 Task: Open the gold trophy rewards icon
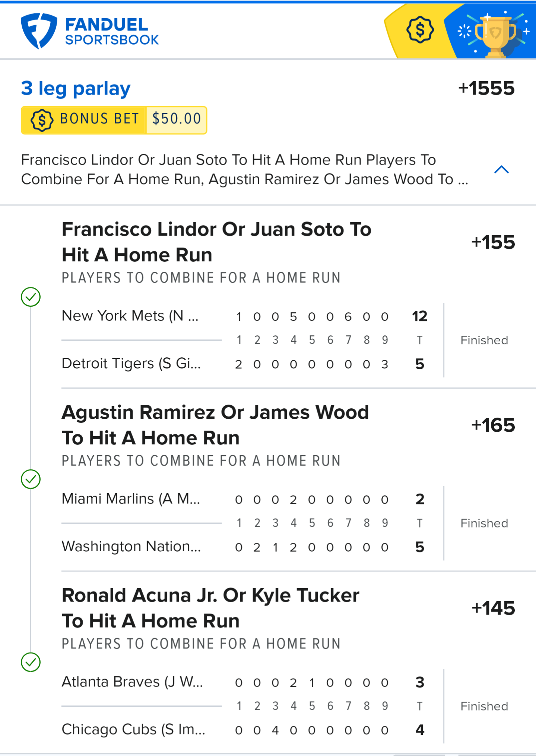[x=495, y=34]
